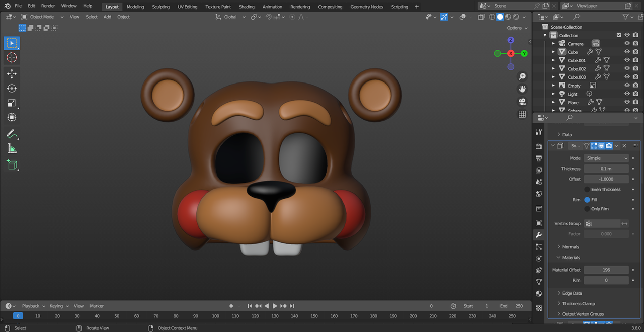Image resolution: width=644 pixels, height=332 pixels.
Task: Click the Material Offset value field
Action: click(x=606, y=270)
